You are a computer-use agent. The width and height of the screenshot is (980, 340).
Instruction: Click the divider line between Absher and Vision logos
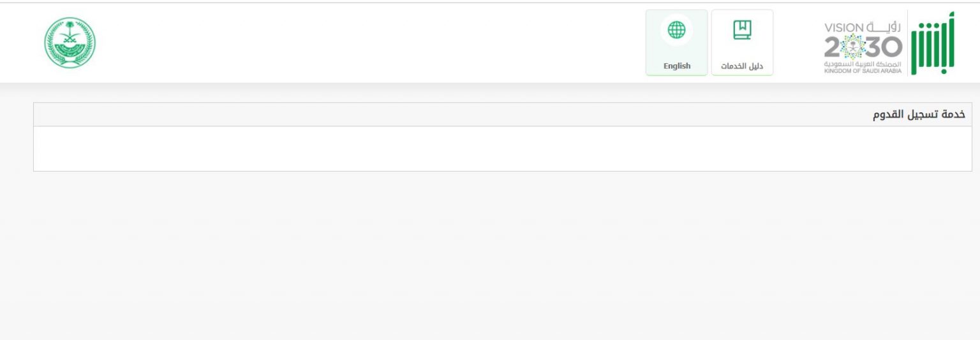(907, 43)
